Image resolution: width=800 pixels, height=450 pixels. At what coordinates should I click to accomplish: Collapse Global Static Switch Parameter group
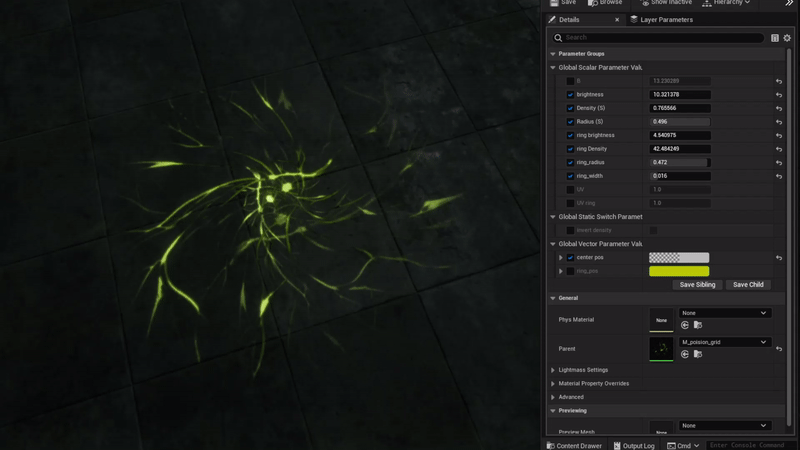[x=553, y=217]
